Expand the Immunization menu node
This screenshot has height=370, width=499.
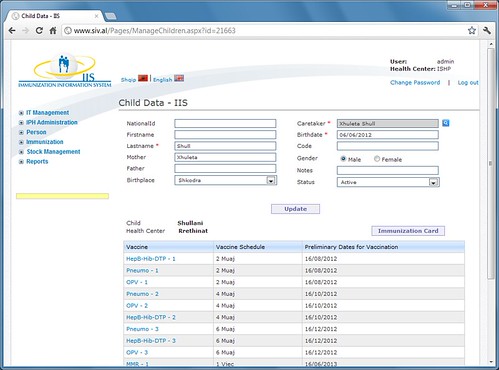(21, 142)
